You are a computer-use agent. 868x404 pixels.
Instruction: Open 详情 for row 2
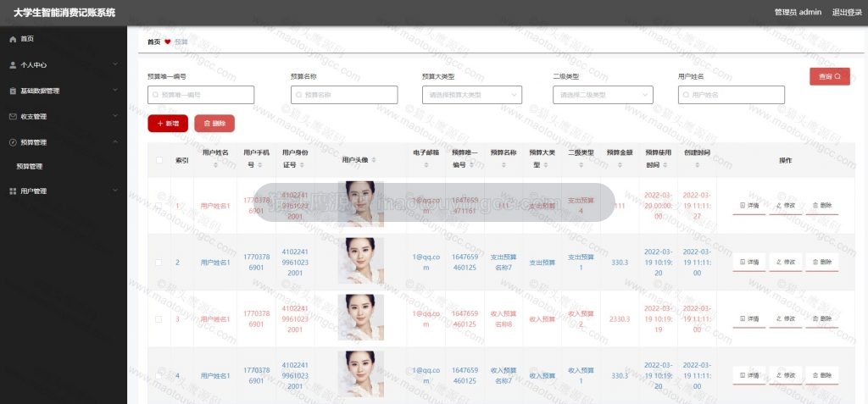[x=749, y=263]
